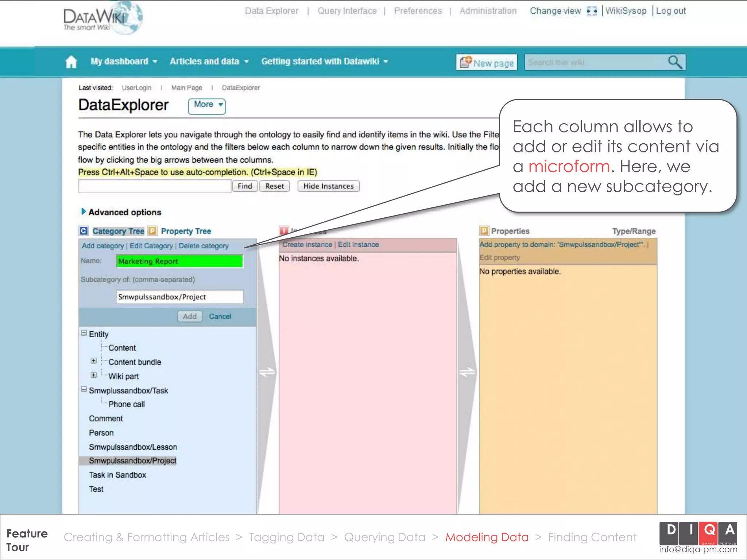Collapse the Entity tree node
This screenshot has width=747, height=560.
point(84,333)
